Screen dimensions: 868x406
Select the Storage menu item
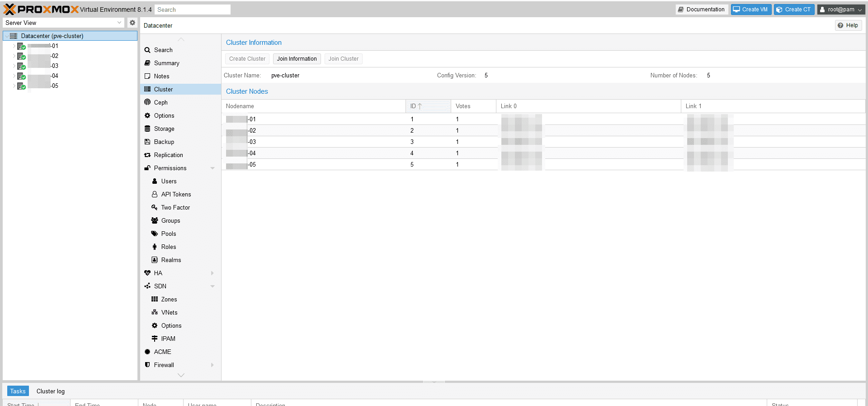tap(180, 129)
